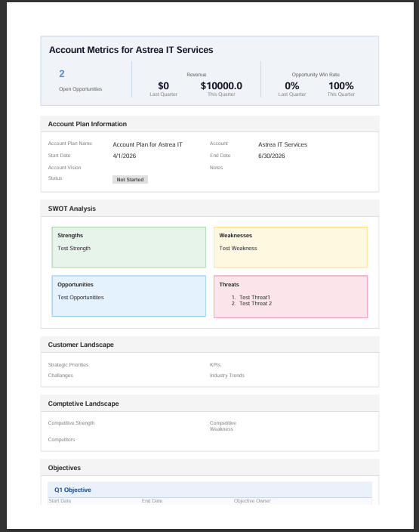Click the 'Test Strength' entry
419x532 pixels.
coord(74,249)
